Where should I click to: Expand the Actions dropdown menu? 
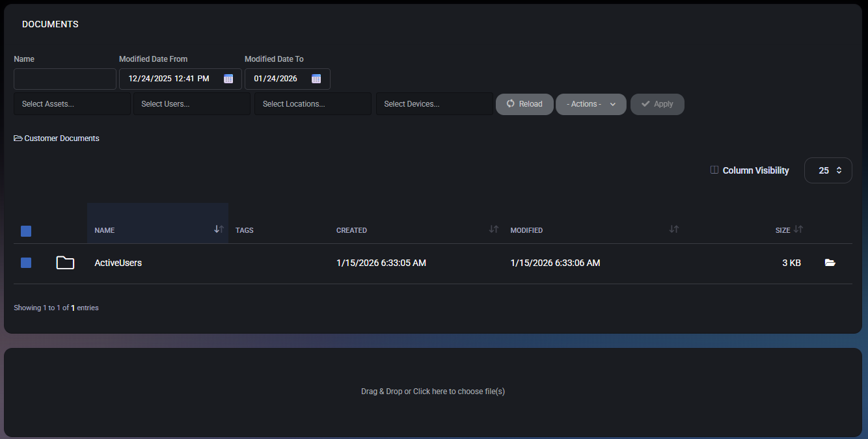click(x=591, y=104)
